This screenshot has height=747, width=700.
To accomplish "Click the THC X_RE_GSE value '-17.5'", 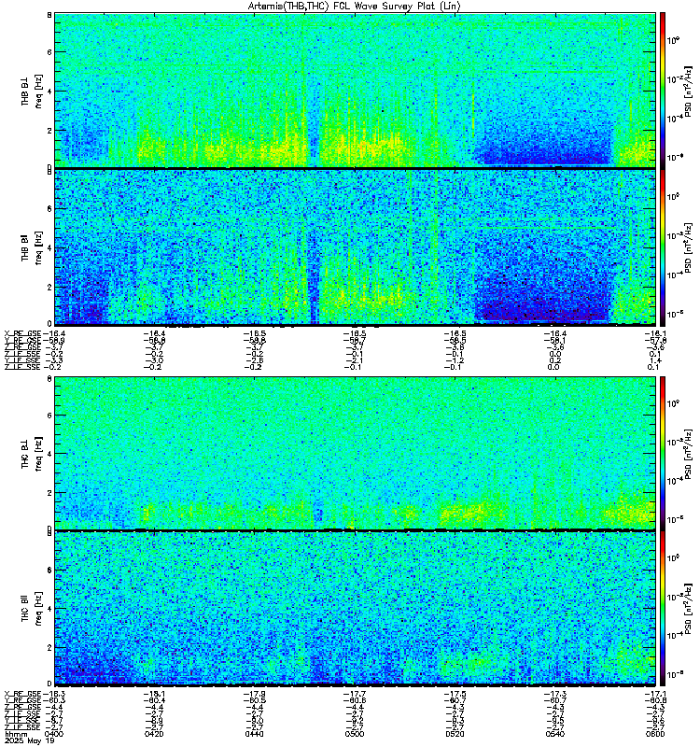I will [x=455, y=694].
